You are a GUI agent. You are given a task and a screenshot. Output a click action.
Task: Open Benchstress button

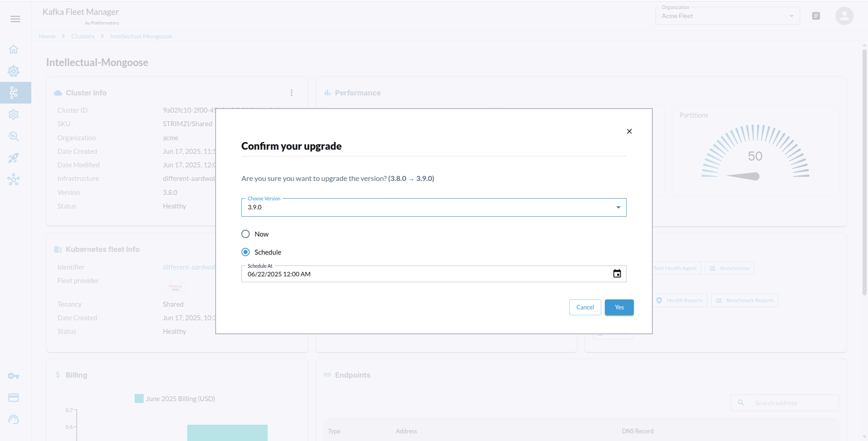729,268
